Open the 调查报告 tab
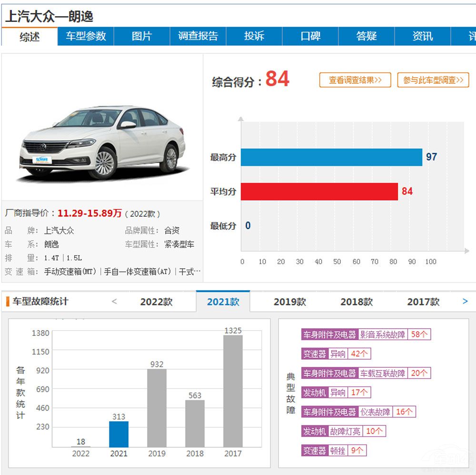This screenshot has width=476, height=475. 198,36
